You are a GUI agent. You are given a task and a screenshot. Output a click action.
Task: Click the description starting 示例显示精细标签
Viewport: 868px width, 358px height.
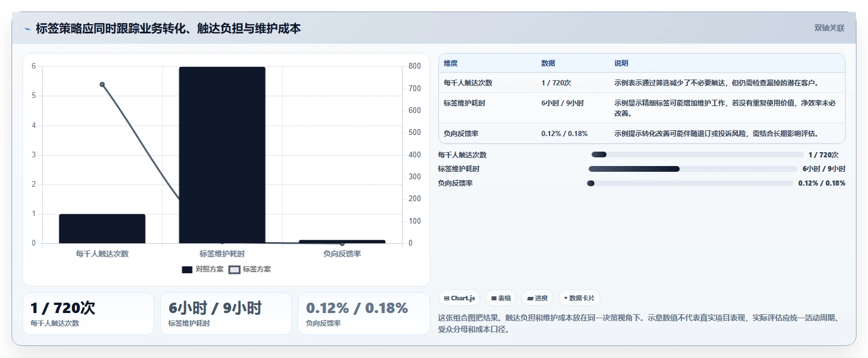point(726,108)
